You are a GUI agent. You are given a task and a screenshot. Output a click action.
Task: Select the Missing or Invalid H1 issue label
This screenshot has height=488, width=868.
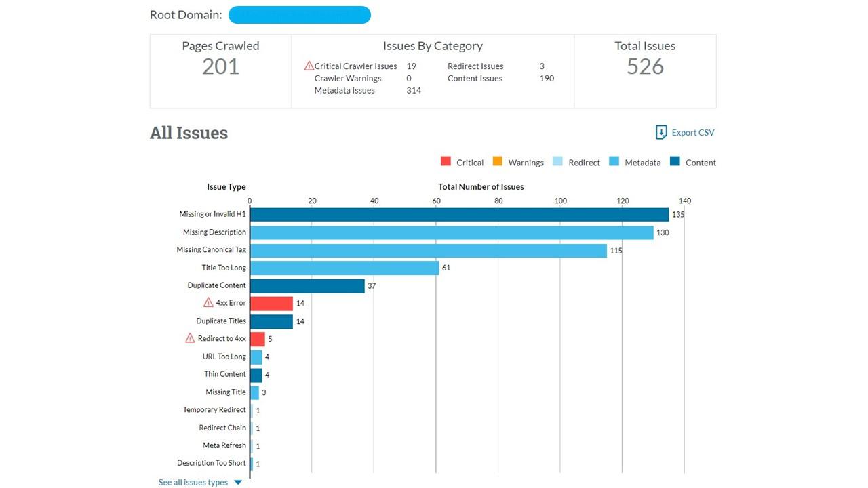(x=213, y=213)
